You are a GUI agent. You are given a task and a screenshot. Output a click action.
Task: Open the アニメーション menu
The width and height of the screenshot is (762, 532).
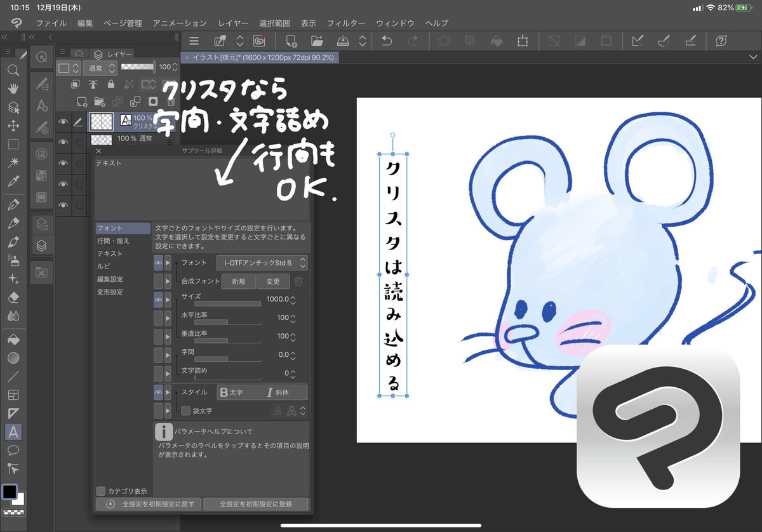180,23
